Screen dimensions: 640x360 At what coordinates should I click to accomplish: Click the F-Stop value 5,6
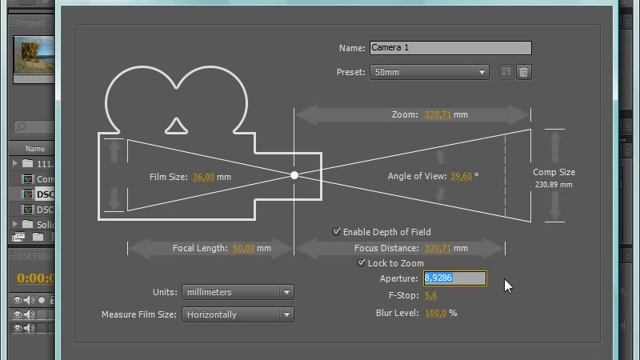point(431,296)
